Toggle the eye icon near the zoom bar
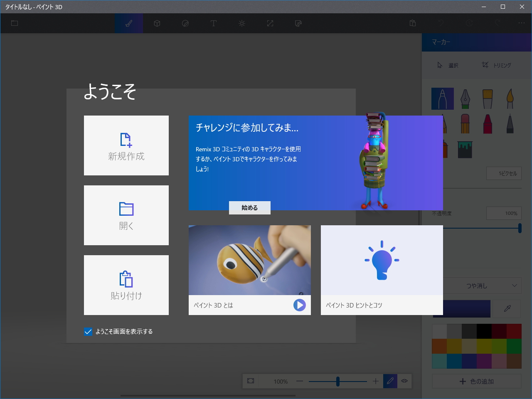 pyautogui.click(x=405, y=381)
